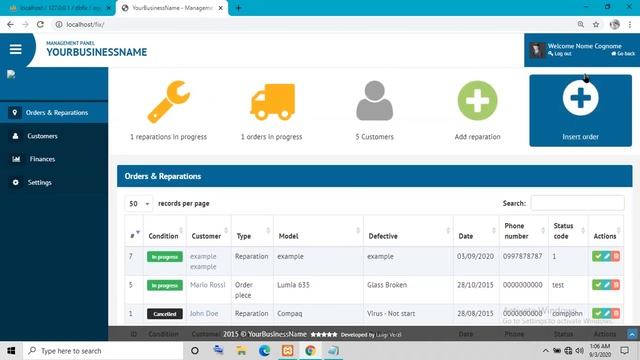Screen dimensions: 640x360
Task: Click the Lumia 635 model cell
Action: 293,285
